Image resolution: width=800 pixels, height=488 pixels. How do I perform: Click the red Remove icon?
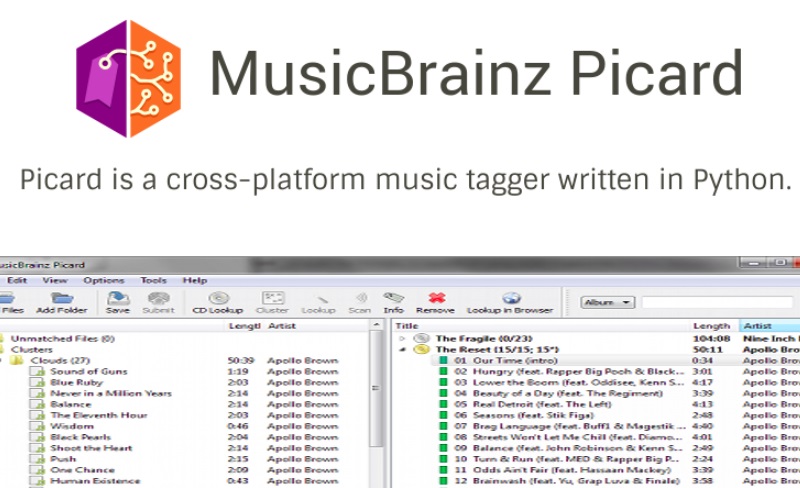pyautogui.click(x=436, y=298)
